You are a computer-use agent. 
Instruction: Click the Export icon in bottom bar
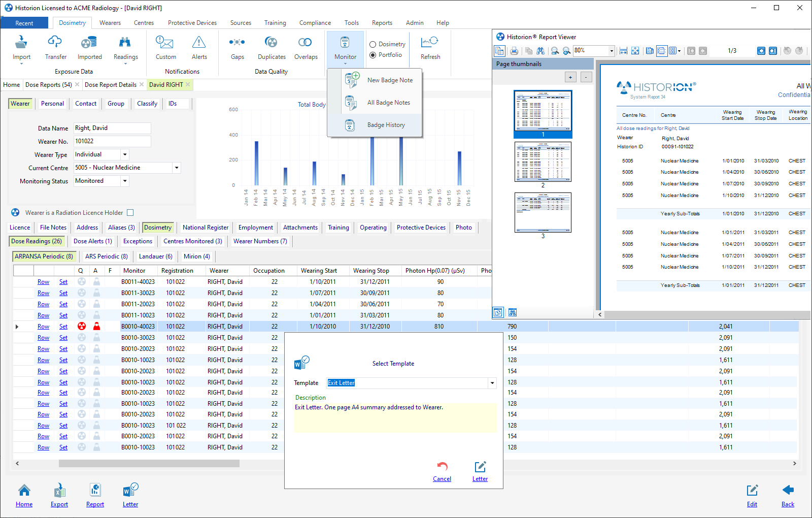tap(59, 491)
